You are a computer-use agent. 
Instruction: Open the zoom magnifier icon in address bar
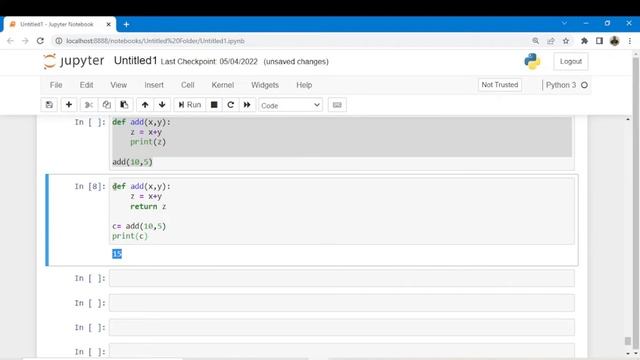[536, 41]
